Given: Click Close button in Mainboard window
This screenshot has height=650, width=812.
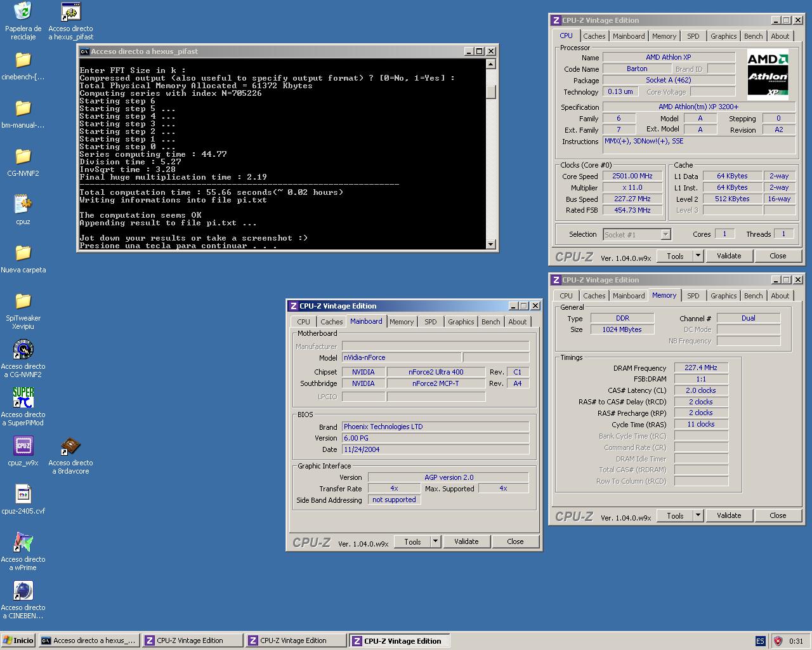Looking at the screenshot, I should [x=515, y=541].
